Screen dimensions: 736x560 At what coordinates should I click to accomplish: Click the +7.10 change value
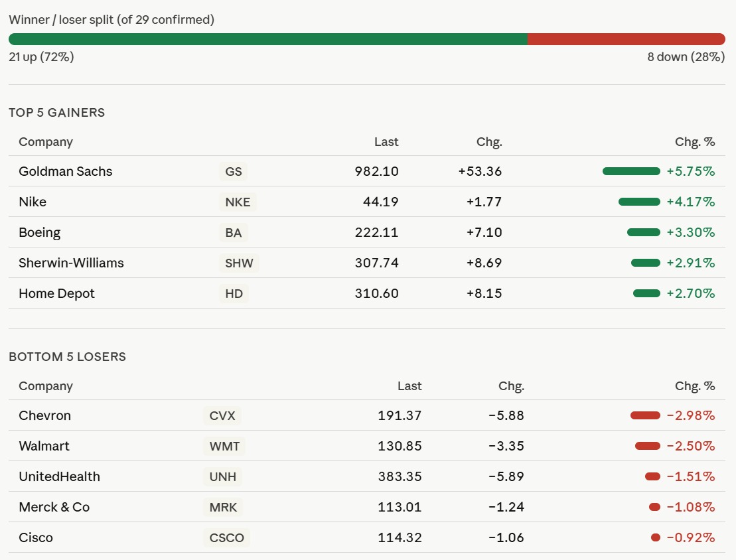pyautogui.click(x=484, y=232)
